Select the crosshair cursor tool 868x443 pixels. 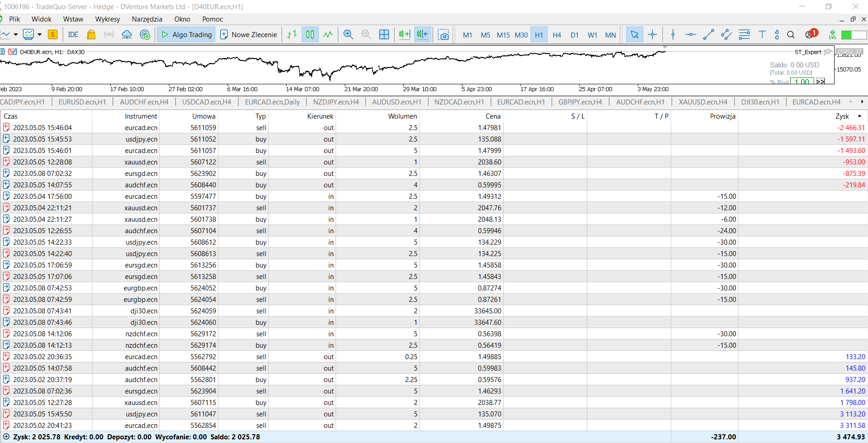pyautogui.click(x=652, y=35)
